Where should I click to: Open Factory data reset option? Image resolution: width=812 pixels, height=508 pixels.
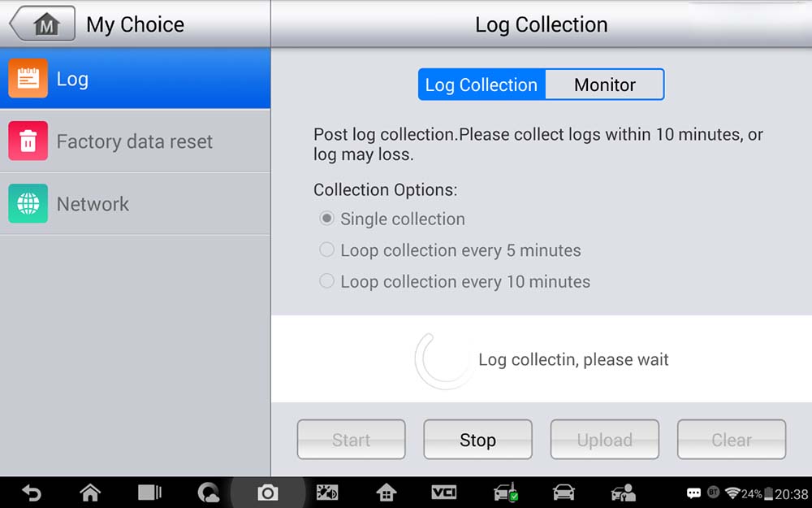pos(135,141)
